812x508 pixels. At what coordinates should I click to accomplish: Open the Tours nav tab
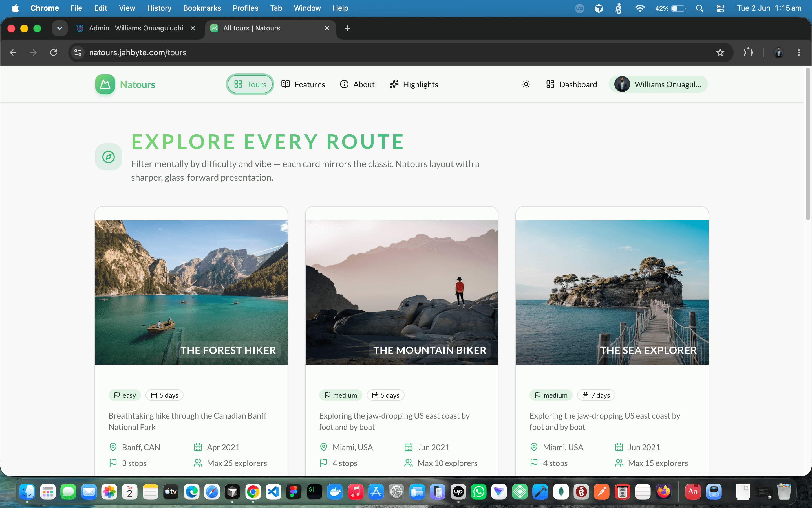coord(250,84)
